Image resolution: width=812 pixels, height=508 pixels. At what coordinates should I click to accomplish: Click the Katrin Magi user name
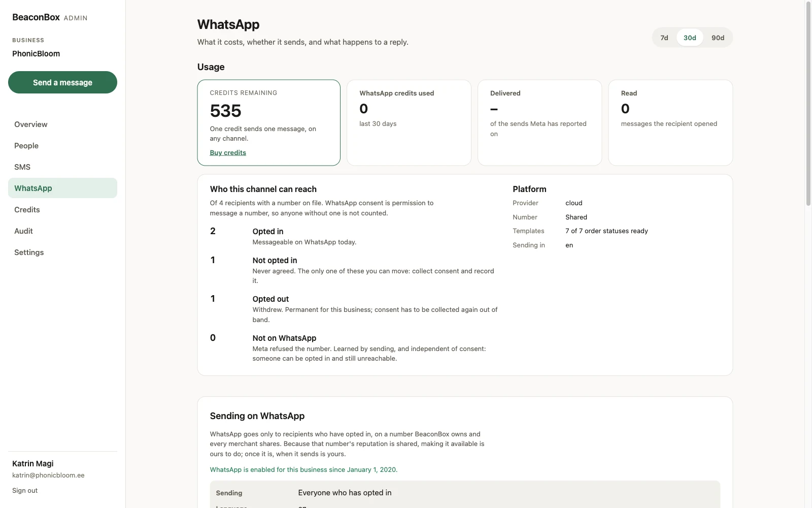click(33, 463)
